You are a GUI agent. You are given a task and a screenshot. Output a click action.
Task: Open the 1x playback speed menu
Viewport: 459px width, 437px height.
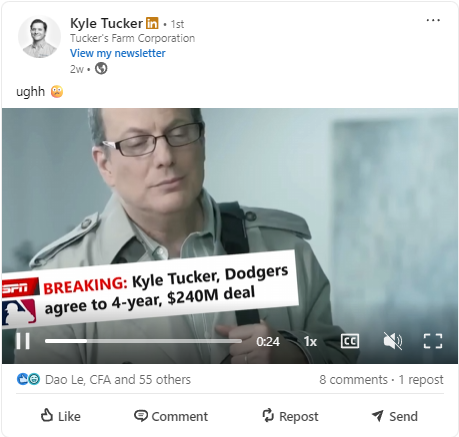click(x=310, y=341)
